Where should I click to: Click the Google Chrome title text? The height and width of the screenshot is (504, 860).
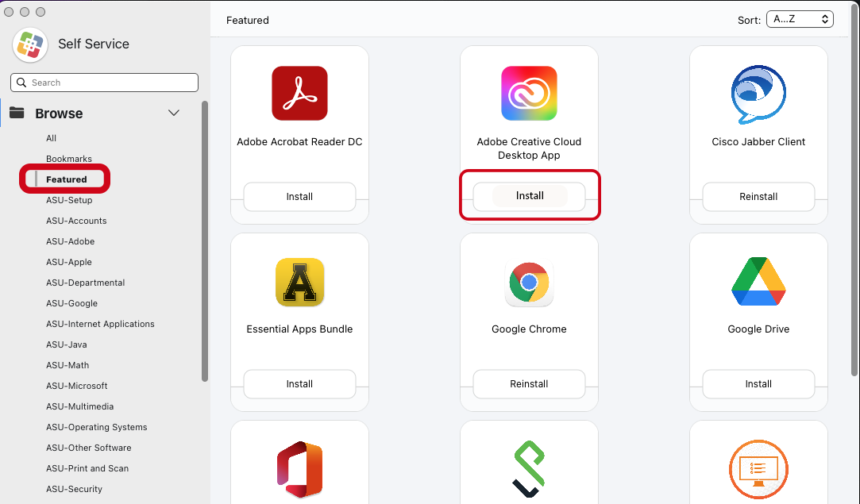coord(529,329)
